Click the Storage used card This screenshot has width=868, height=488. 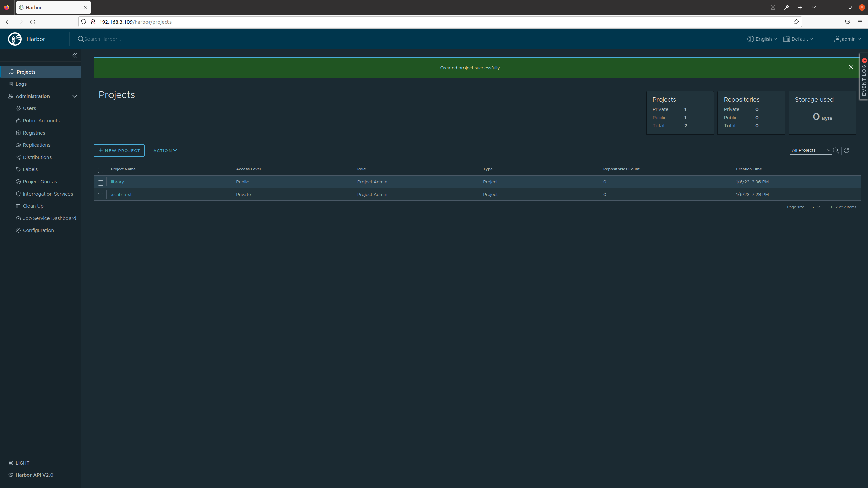(822, 113)
